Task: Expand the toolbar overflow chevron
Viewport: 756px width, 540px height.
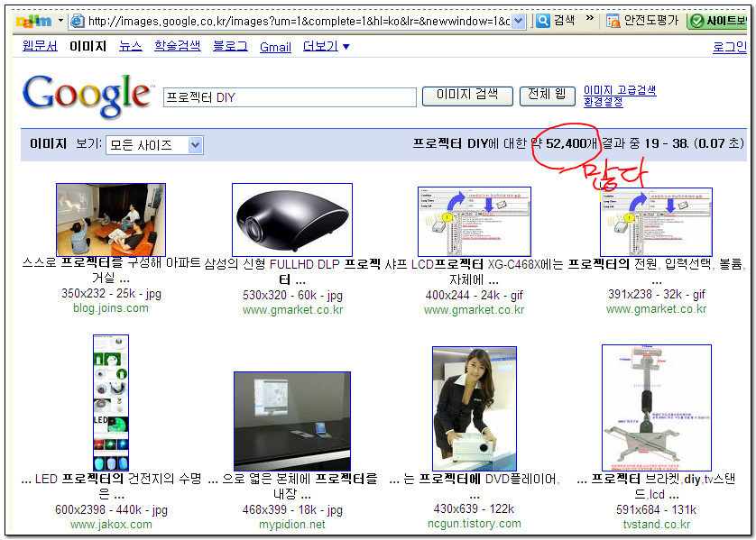Action: click(590, 18)
